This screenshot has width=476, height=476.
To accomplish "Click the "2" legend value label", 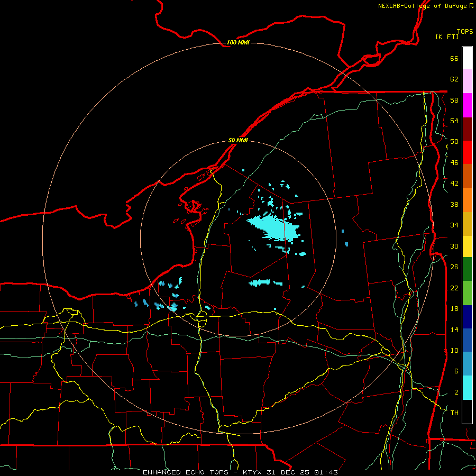I will 456,392.
